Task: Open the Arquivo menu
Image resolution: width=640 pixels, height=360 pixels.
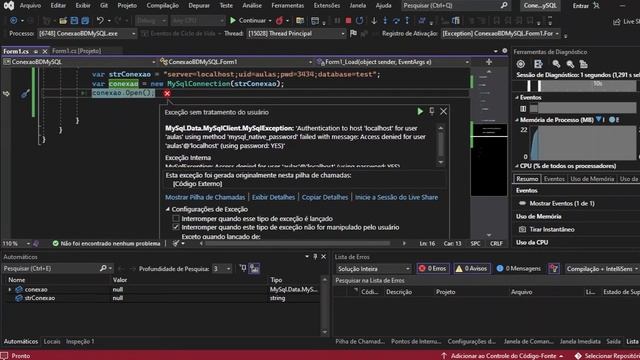Action: tap(30, 5)
